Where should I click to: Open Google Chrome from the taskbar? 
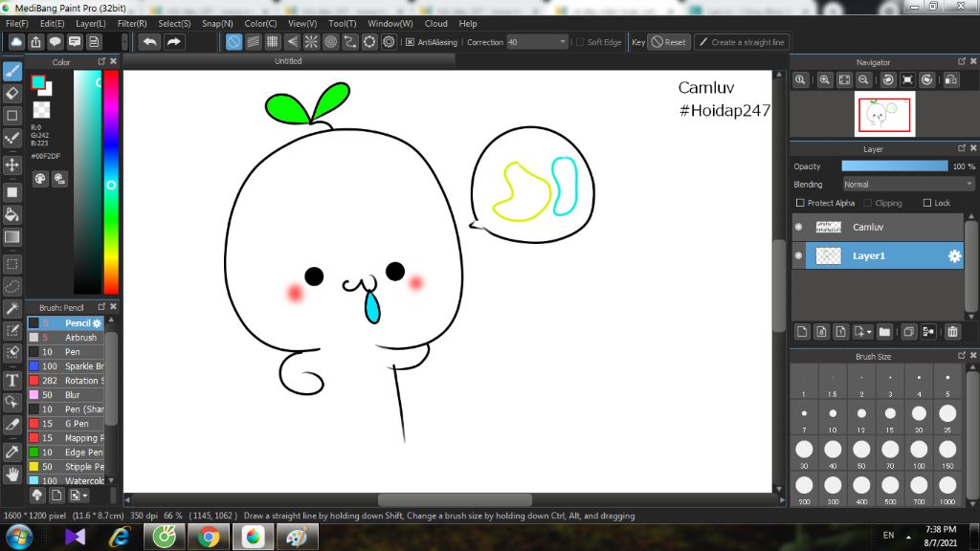[x=209, y=538]
